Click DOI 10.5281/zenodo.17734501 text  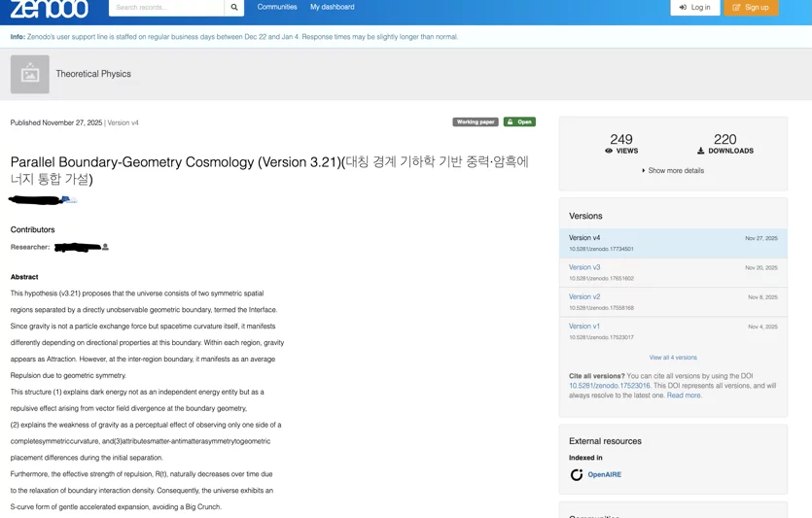[x=601, y=249]
